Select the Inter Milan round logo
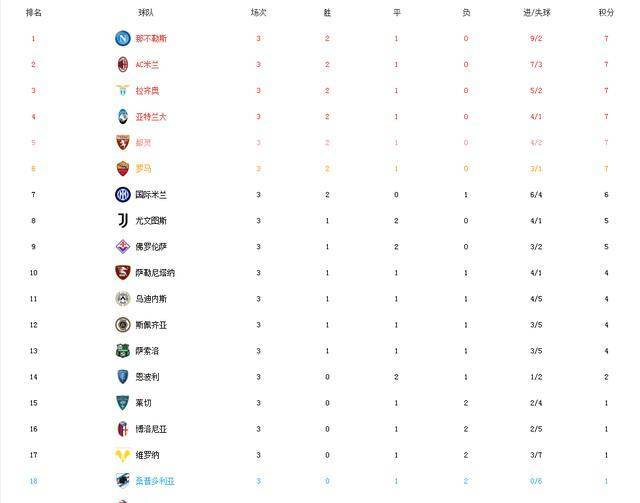640x503 pixels. click(122, 195)
